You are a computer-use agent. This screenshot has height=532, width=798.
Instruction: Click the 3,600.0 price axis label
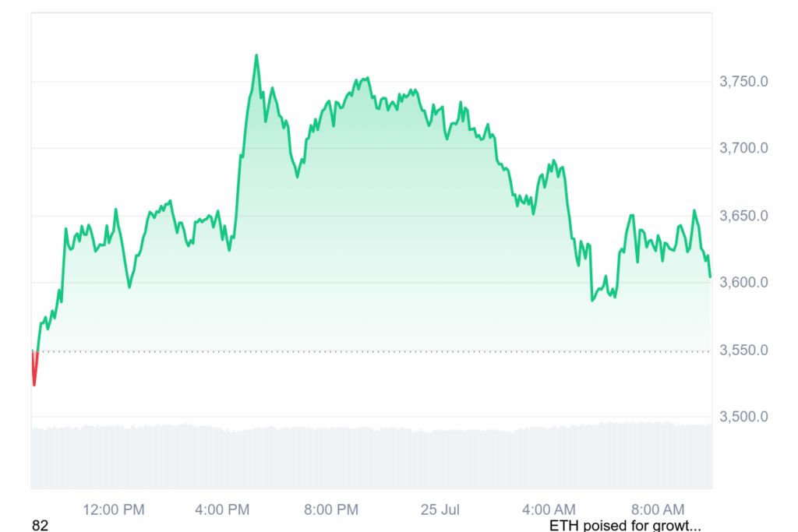(742, 282)
